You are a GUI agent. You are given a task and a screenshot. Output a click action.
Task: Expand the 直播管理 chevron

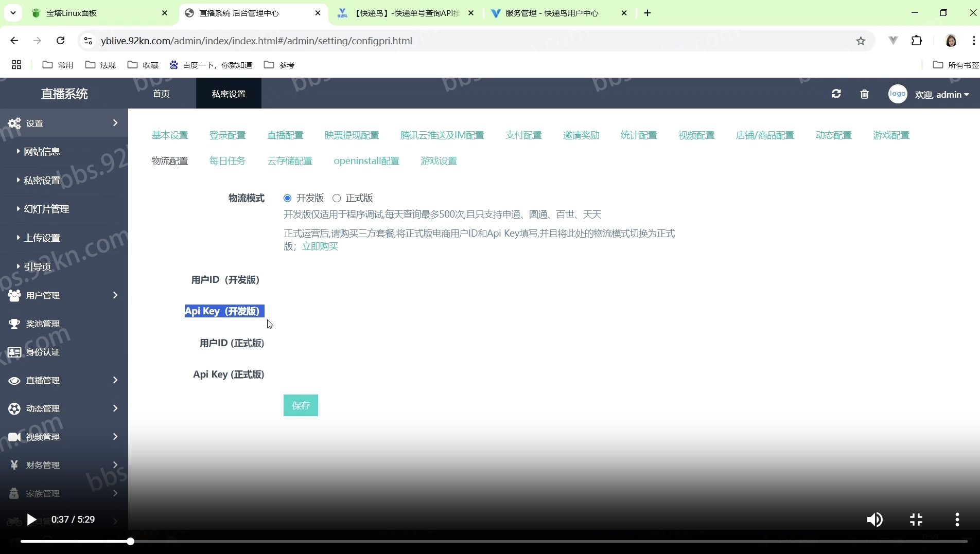(x=115, y=380)
